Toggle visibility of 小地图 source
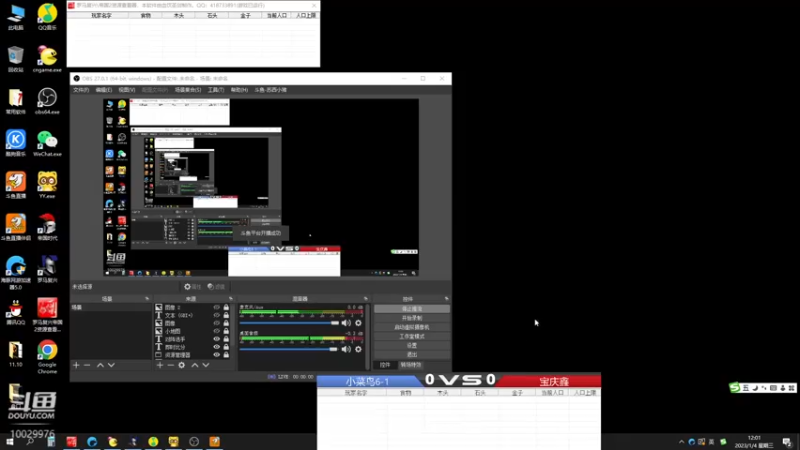 217,331
